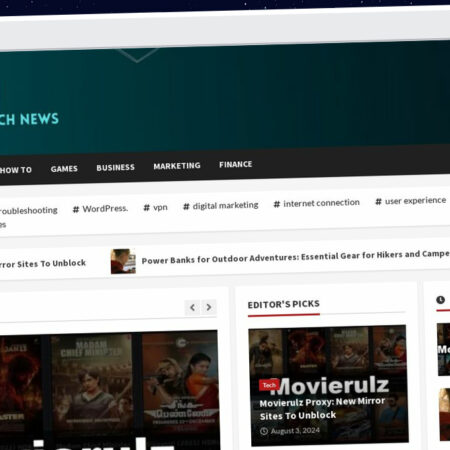Go to previous slide arrow
The image size is (450, 450).
click(193, 307)
